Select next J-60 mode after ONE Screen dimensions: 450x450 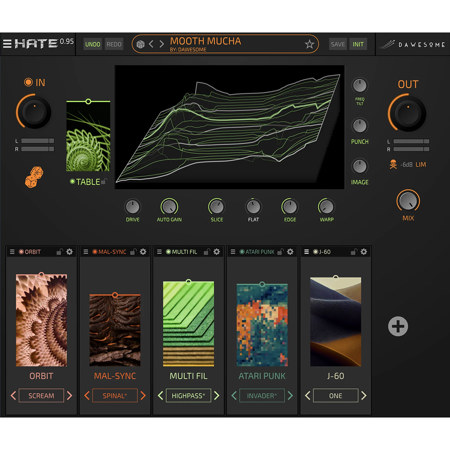click(x=364, y=396)
